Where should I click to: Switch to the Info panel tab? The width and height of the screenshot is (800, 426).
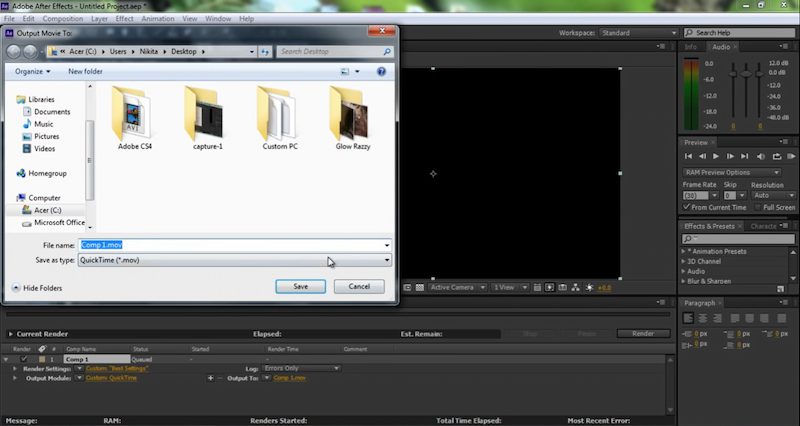coord(690,47)
